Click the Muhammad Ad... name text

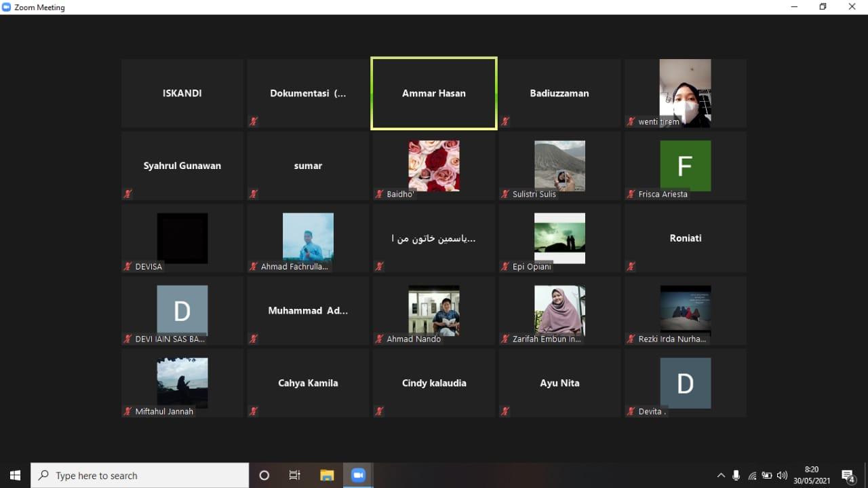pos(308,310)
